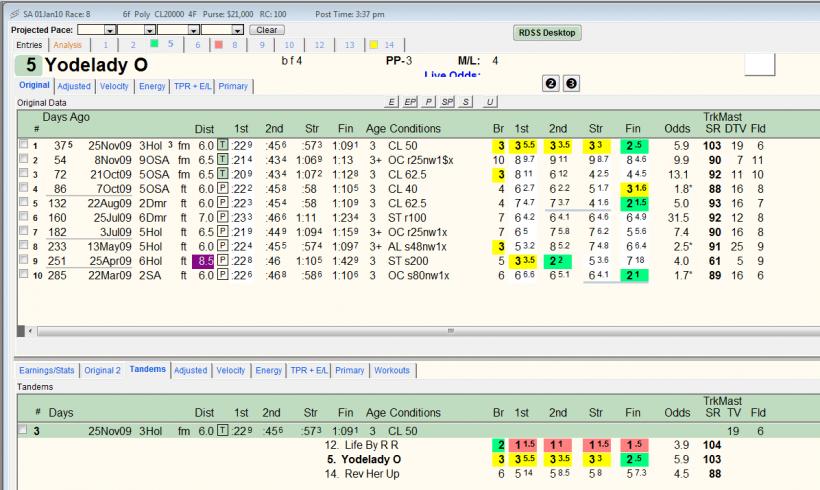
Task: Check the box for row 6 25Jul09
Action: click(24, 216)
